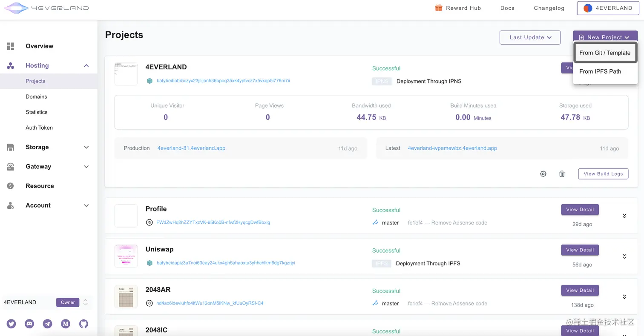This screenshot has width=644, height=336.
Task: Collapse the Hosting menu chevron
Action: point(86,65)
